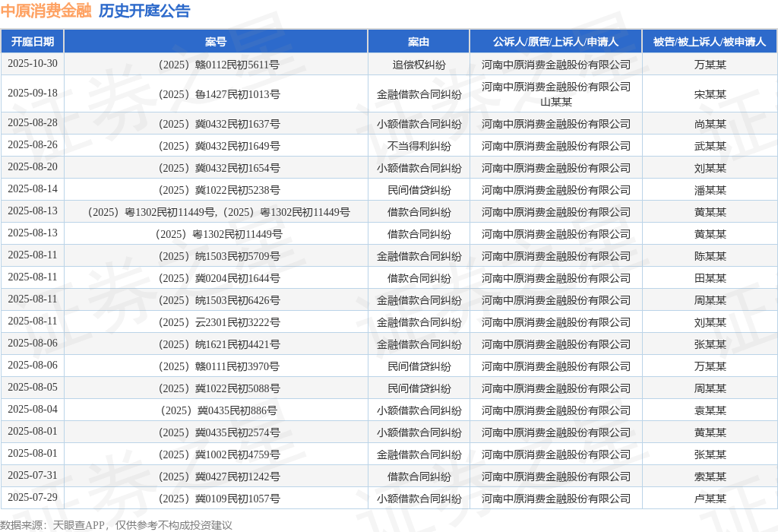Click defendant 潘某某

710,190
